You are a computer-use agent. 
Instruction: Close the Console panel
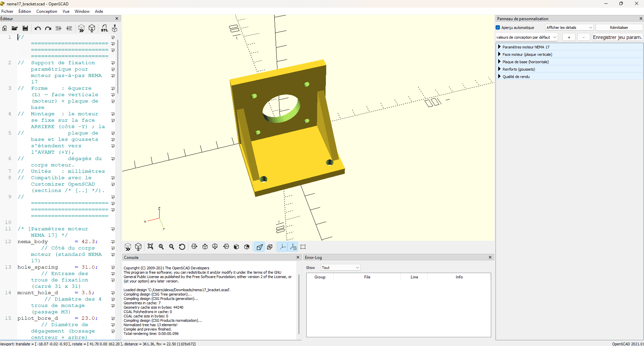298,257
